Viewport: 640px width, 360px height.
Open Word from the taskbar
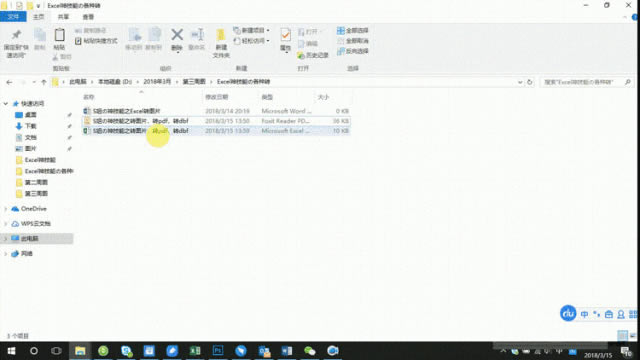[287, 351]
